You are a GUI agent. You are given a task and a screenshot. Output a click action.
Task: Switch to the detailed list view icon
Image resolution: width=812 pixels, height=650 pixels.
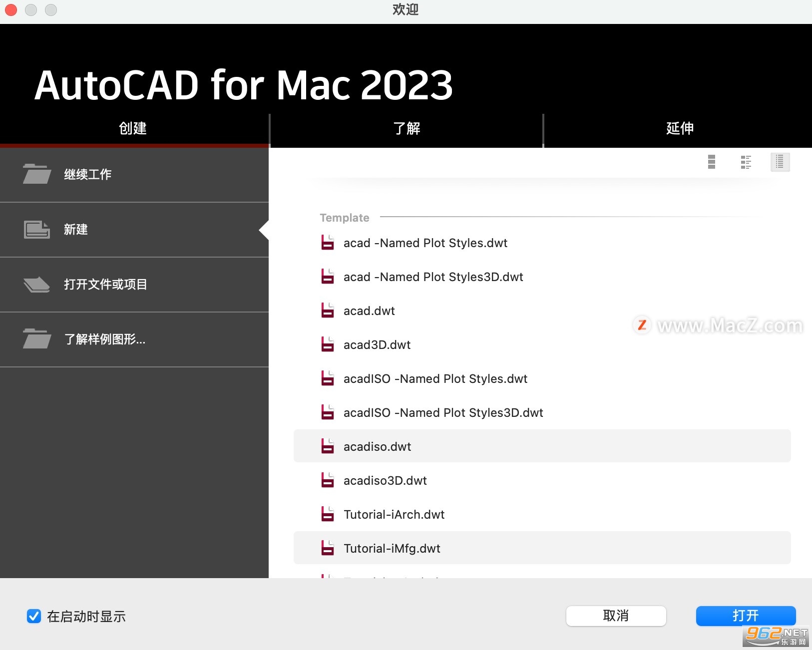coord(746,162)
